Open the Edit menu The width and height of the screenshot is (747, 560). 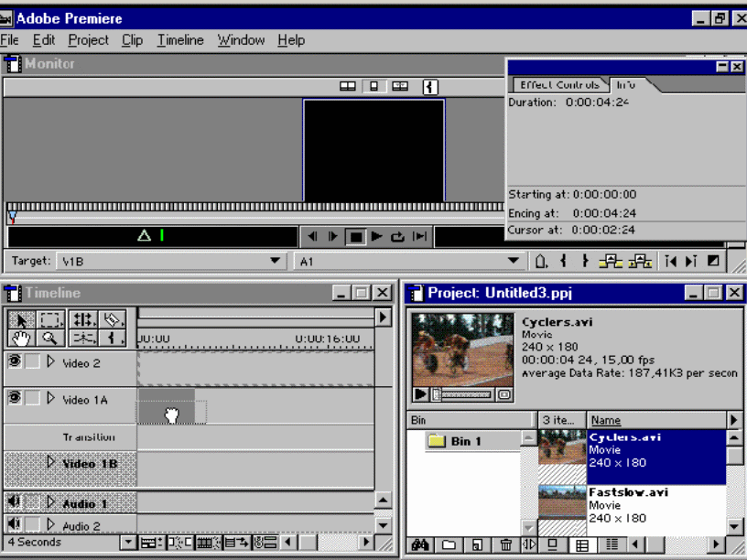(44, 40)
